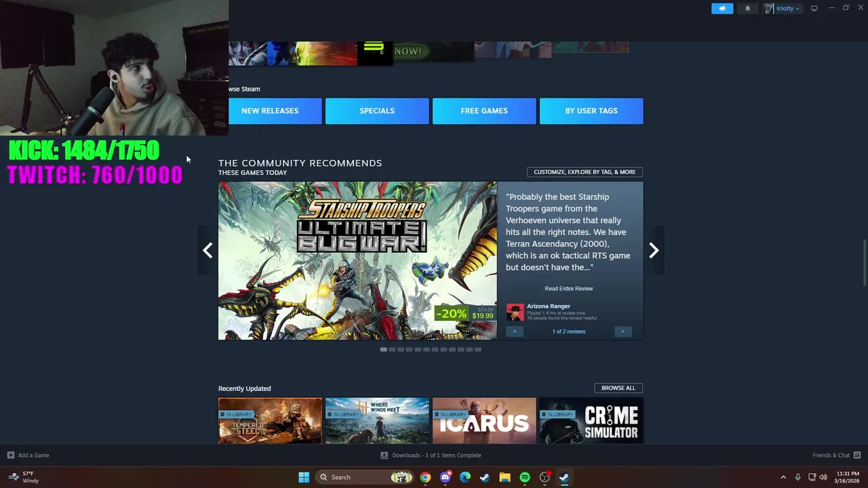This screenshot has width=868, height=488.
Task: Click the Add a Game plus icon
Action: 10,455
